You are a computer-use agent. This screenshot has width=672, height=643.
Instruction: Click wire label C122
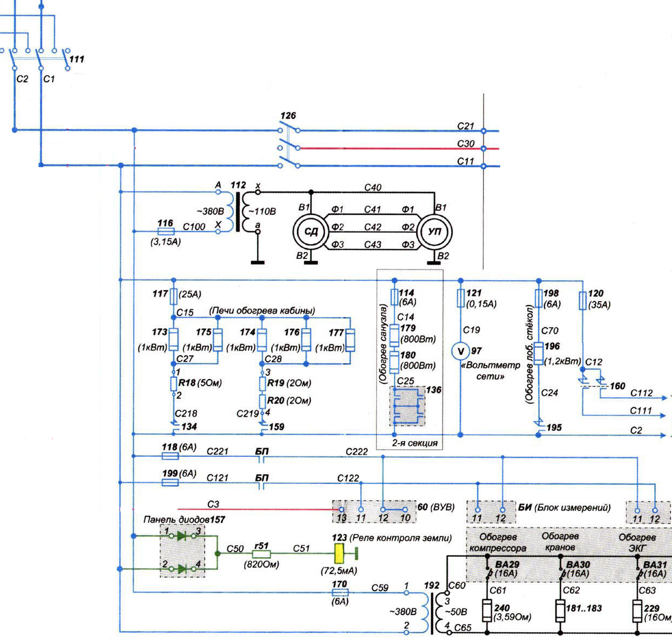pyautogui.click(x=348, y=478)
